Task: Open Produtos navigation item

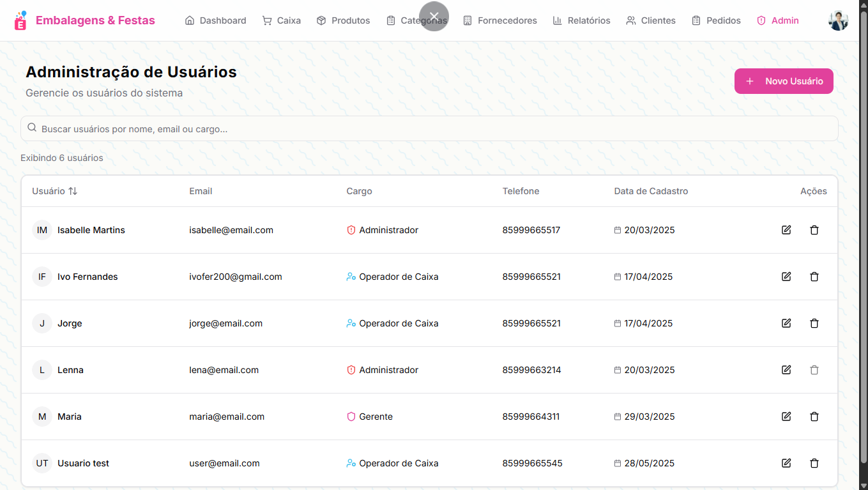Action: coord(343,20)
